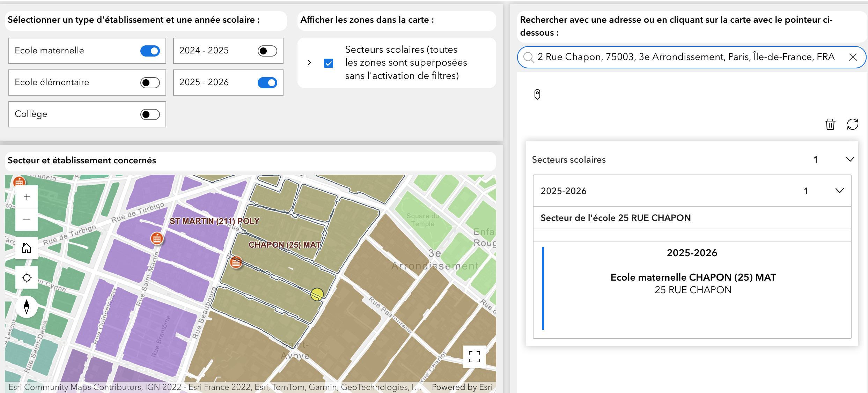Click the map home extent icon
868x393 pixels.
click(27, 248)
